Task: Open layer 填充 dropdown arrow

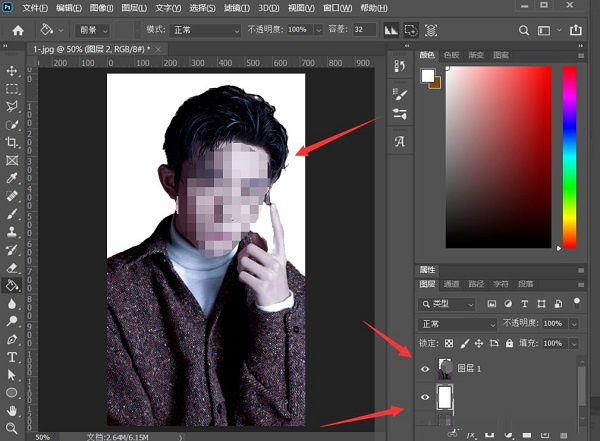Action: click(574, 344)
